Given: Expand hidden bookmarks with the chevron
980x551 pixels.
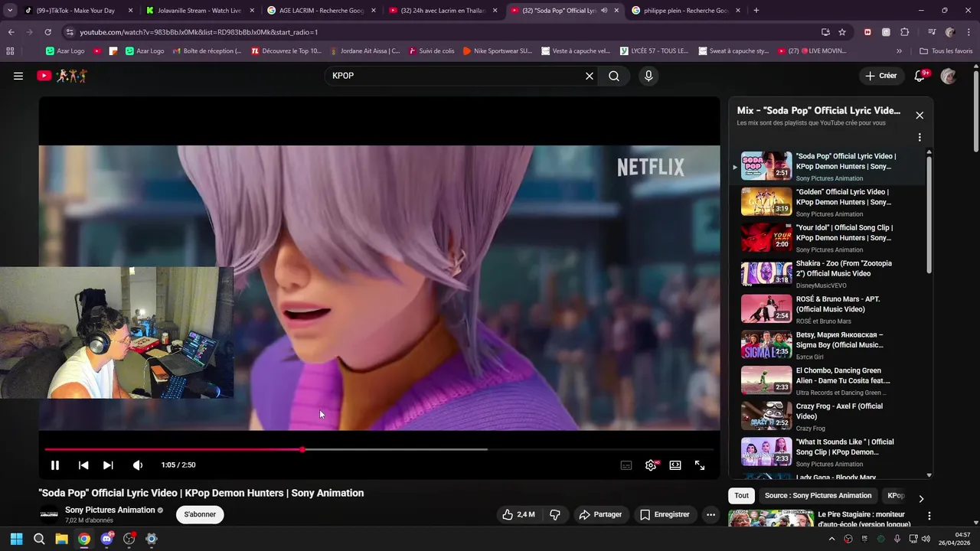Looking at the screenshot, I should 899,51.
